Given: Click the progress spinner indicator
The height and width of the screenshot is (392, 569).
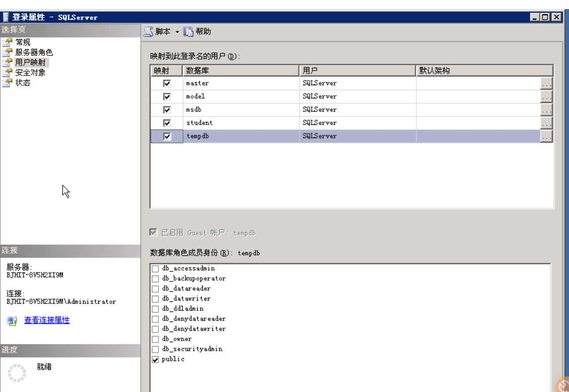Looking at the screenshot, I should (17, 373).
